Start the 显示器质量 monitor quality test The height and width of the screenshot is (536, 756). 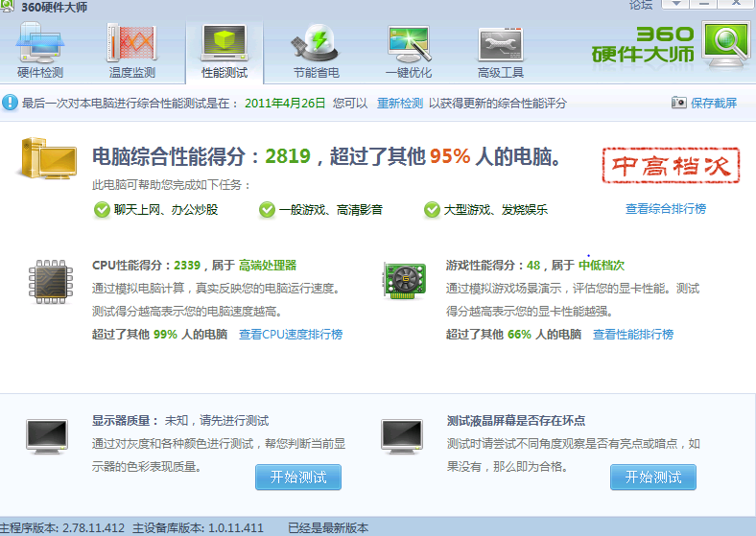pos(297,477)
